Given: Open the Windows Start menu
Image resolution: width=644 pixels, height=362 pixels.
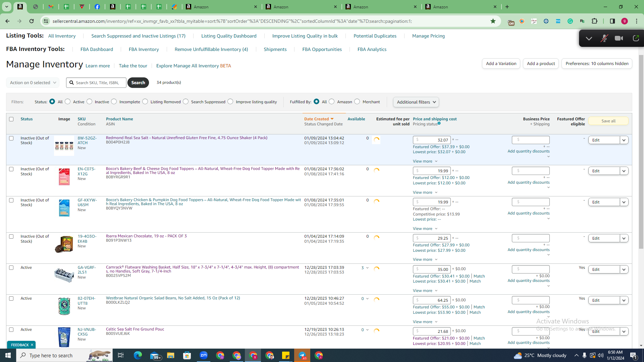Looking at the screenshot, I should point(8,355).
